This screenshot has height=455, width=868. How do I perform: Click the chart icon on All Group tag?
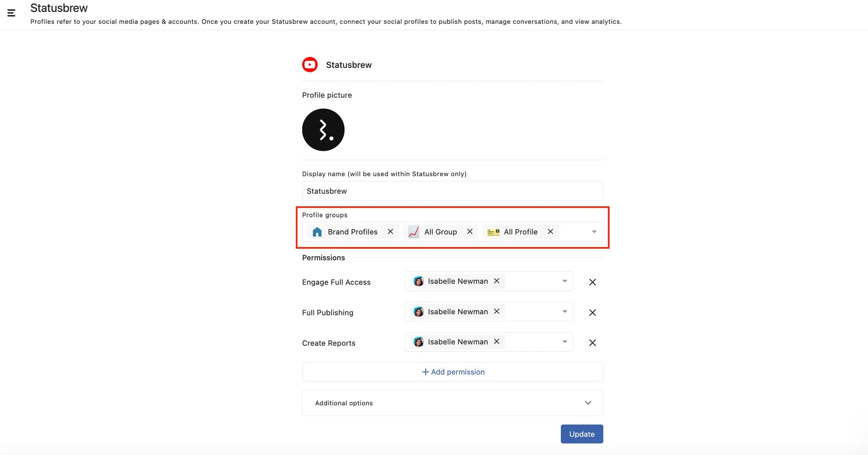pyautogui.click(x=413, y=232)
